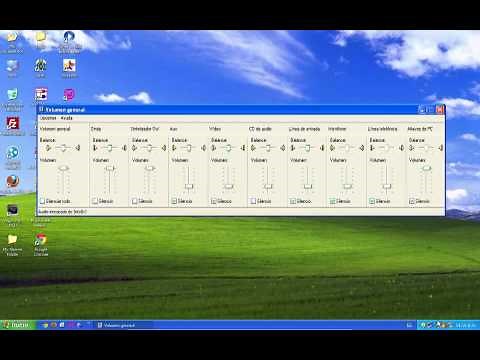Open the FileZilla desktop shortcut
The width and height of the screenshot is (480, 360).
(13, 123)
